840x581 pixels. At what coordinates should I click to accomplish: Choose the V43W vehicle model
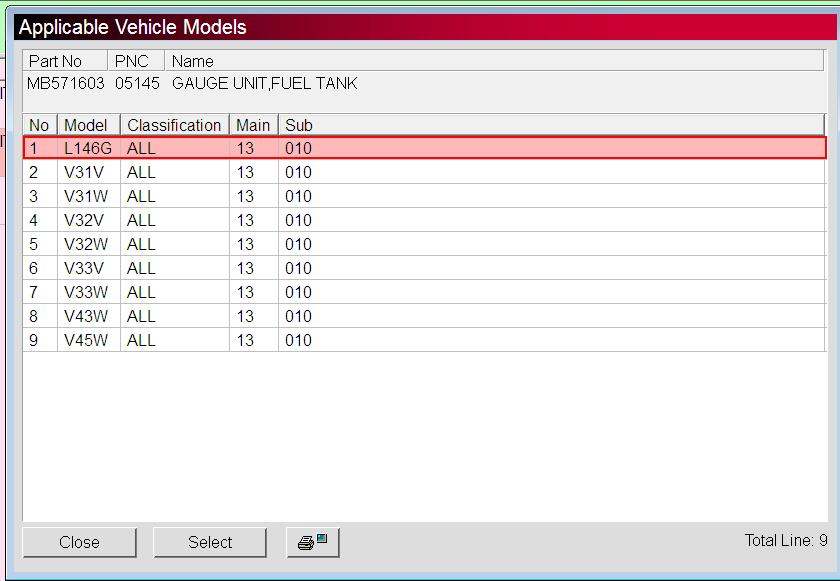(x=86, y=316)
